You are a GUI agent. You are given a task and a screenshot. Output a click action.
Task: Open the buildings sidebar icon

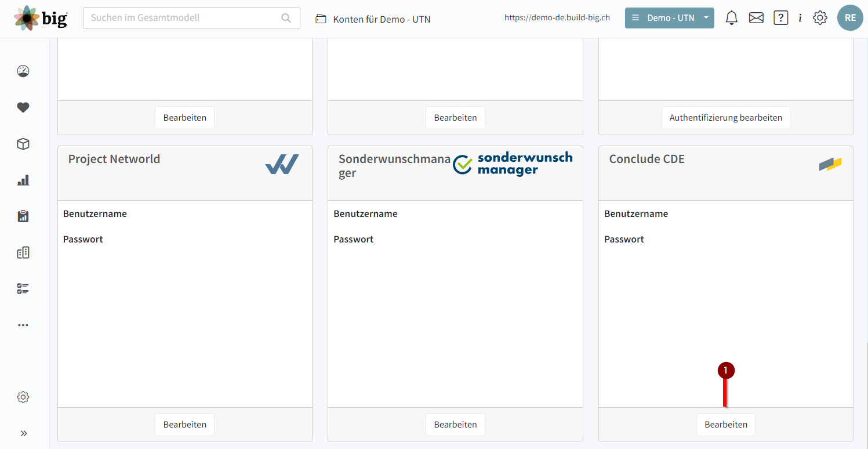point(23,252)
